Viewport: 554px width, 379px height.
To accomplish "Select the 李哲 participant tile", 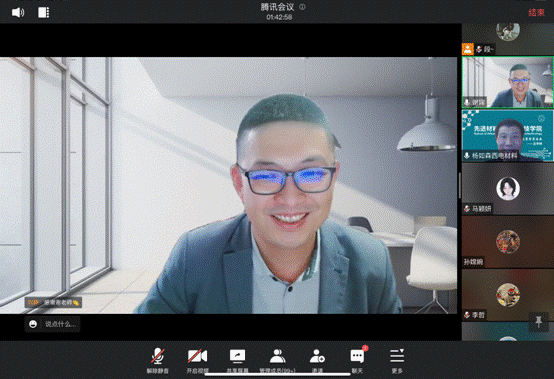I will pyautogui.click(x=508, y=295).
